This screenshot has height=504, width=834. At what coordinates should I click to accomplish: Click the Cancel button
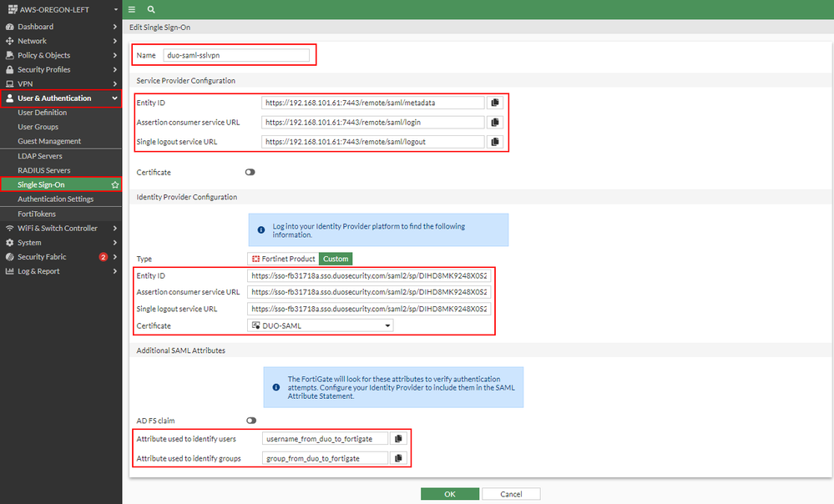coord(511,494)
